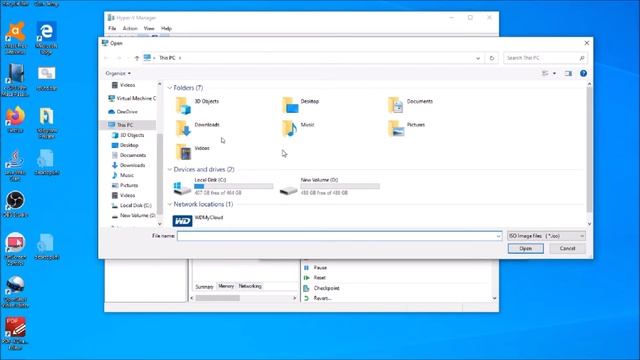Viewport: 640px width, 360px height.
Task: Select Documents in the navigation pane
Action: pos(128,155)
